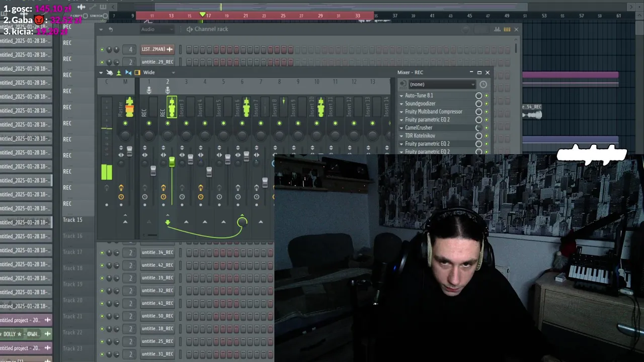Click the untitle..31_REC channel button
This screenshot has height=362, width=644.
pos(157,354)
